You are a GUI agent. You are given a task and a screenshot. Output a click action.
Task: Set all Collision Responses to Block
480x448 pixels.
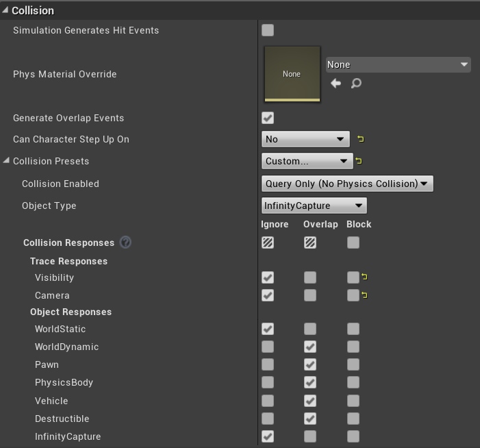coord(353,242)
